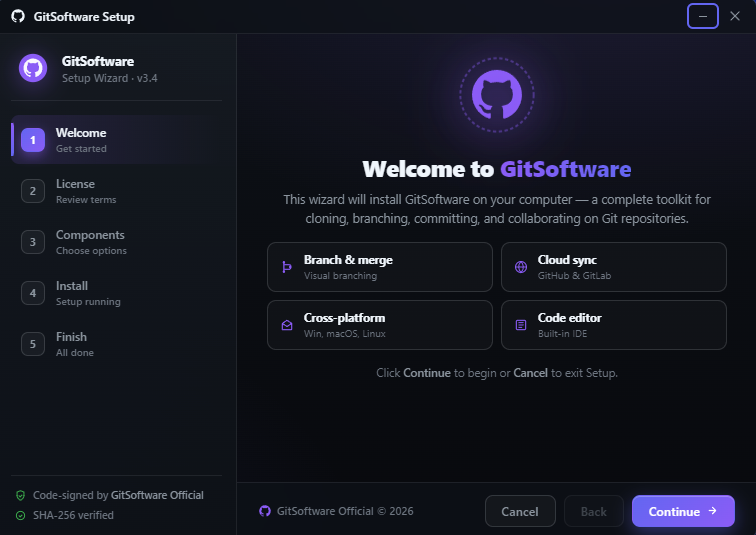Click the "GitSoftware Setup" window title
This screenshot has width=756, height=535.
click(x=84, y=17)
